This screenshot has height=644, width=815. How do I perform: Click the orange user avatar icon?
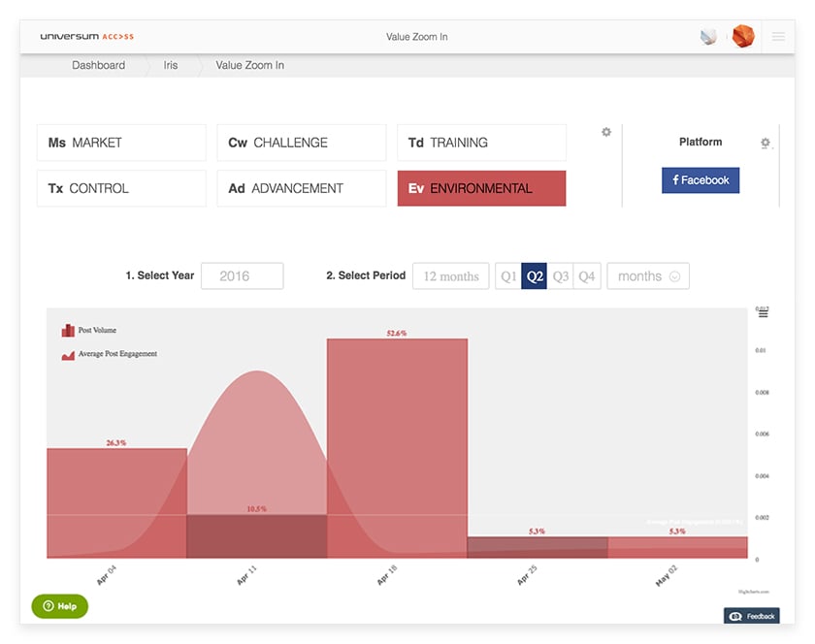point(743,37)
